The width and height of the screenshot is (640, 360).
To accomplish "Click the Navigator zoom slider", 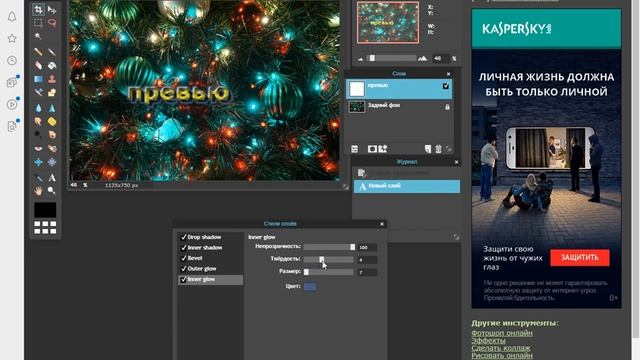I will pos(391,58).
